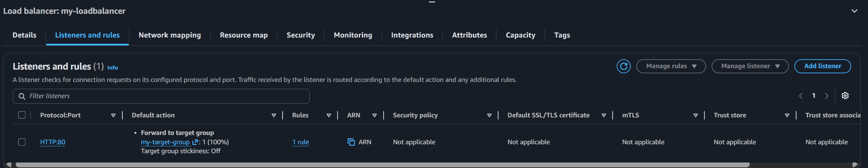Click page number 1

814,96
